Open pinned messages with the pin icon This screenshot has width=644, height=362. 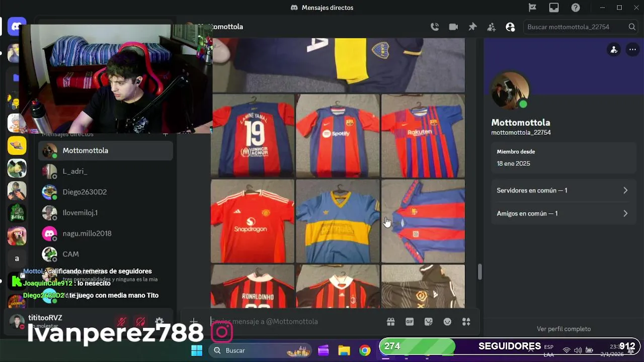tap(472, 27)
